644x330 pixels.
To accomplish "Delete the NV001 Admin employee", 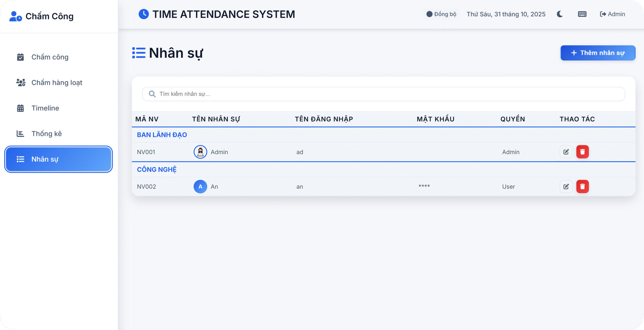I will point(582,152).
